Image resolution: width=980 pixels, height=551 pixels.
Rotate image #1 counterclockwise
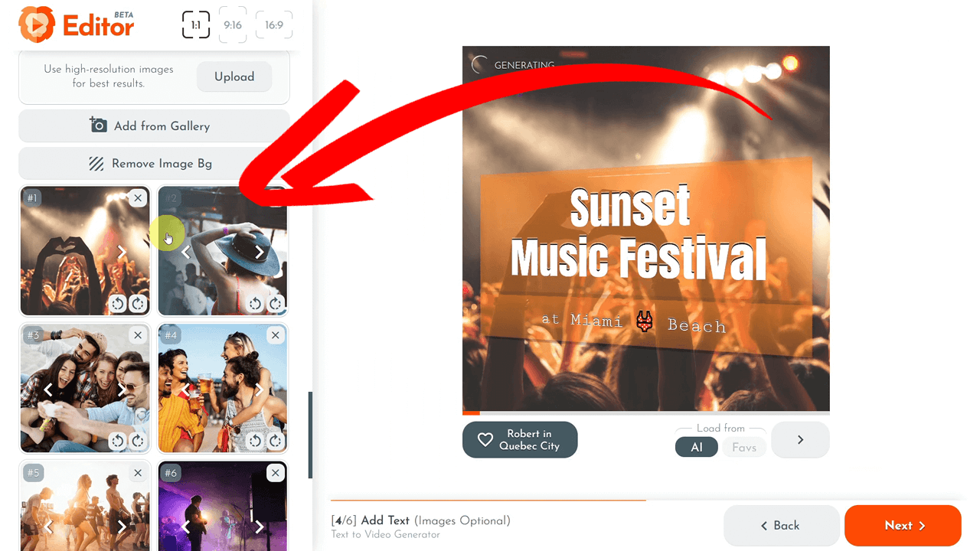[x=118, y=304]
